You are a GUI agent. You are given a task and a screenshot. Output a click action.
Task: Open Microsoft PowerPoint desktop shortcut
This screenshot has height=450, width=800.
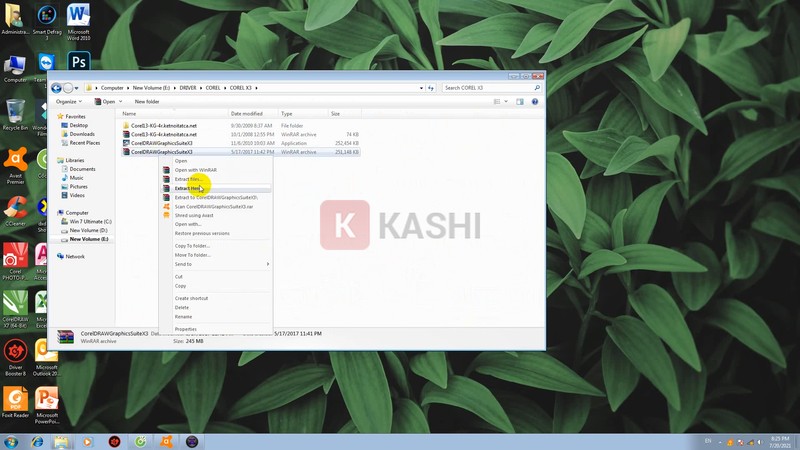point(46,401)
